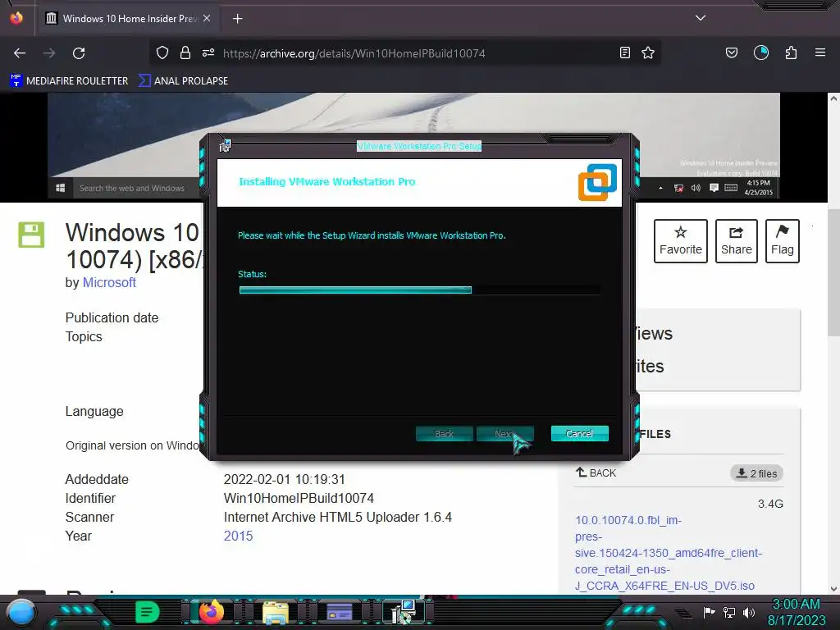Click the scrollbar down arrow
Screen dimensions: 840x630
coord(833,589)
